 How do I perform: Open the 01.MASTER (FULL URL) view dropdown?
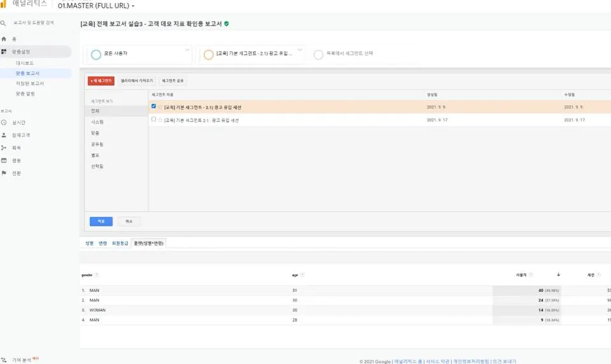pos(96,6)
